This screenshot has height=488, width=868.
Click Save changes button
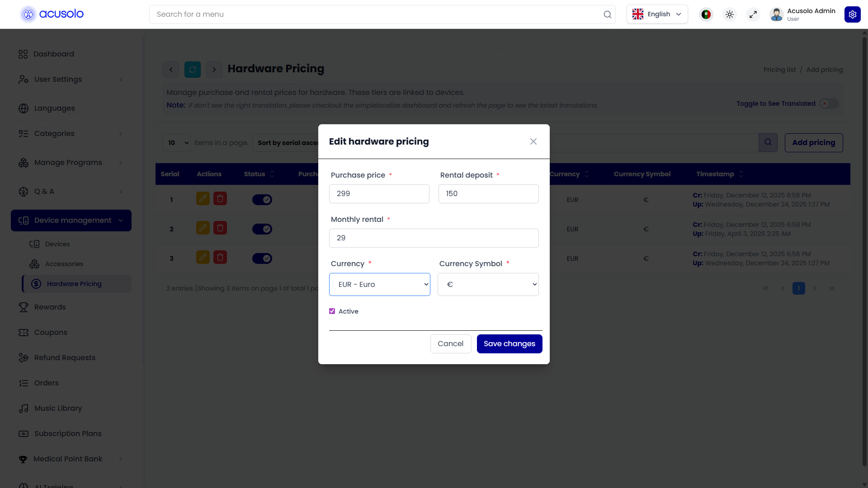click(509, 344)
